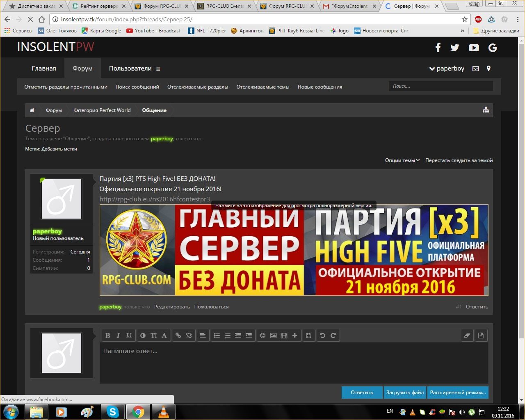The width and height of the screenshot is (525, 420).
Task: Increase indent in reply editor
Action: [x=249, y=336]
